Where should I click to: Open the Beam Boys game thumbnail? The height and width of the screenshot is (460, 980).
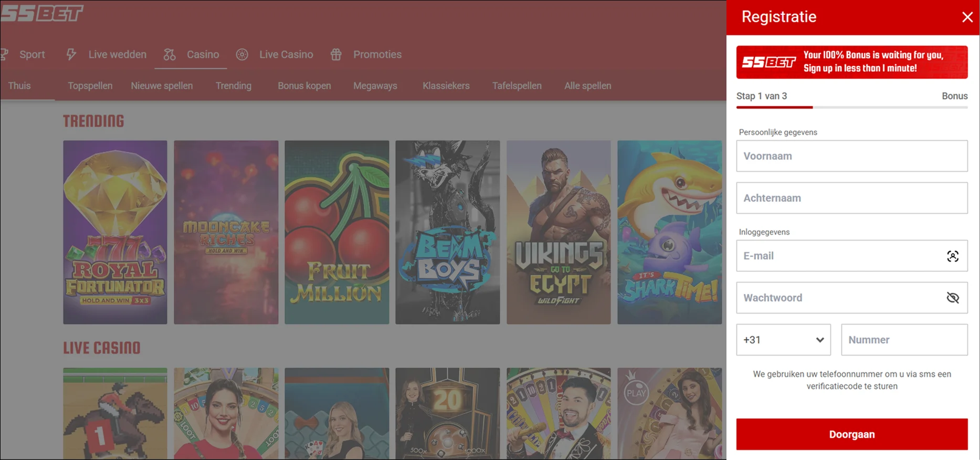[x=448, y=232]
